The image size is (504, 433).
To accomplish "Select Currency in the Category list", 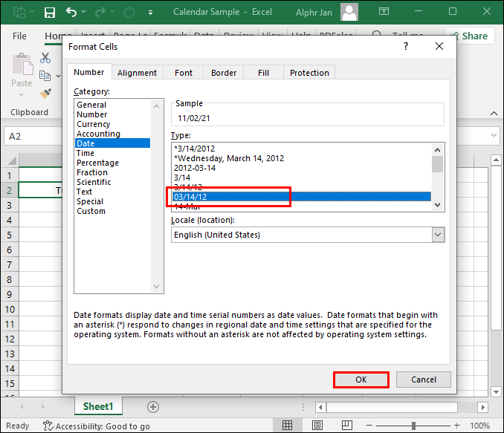I will [x=93, y=124].
